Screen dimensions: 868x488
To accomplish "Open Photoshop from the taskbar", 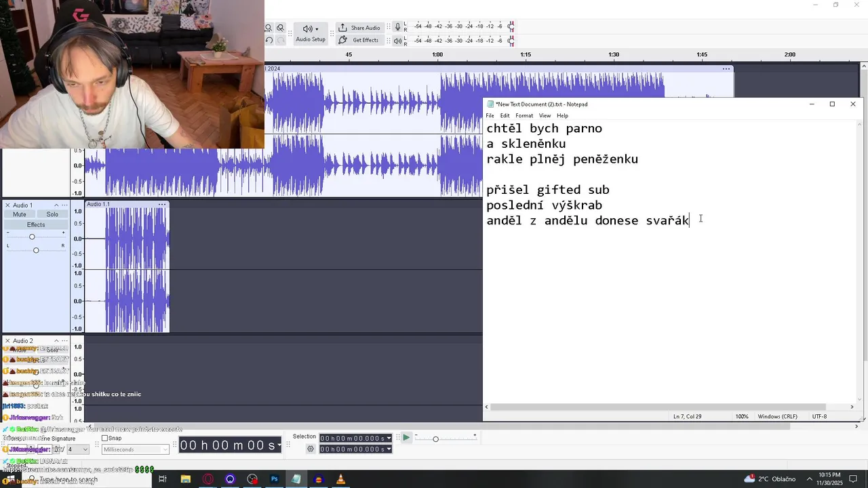I will pyautogui.click(x=274, y=479).
